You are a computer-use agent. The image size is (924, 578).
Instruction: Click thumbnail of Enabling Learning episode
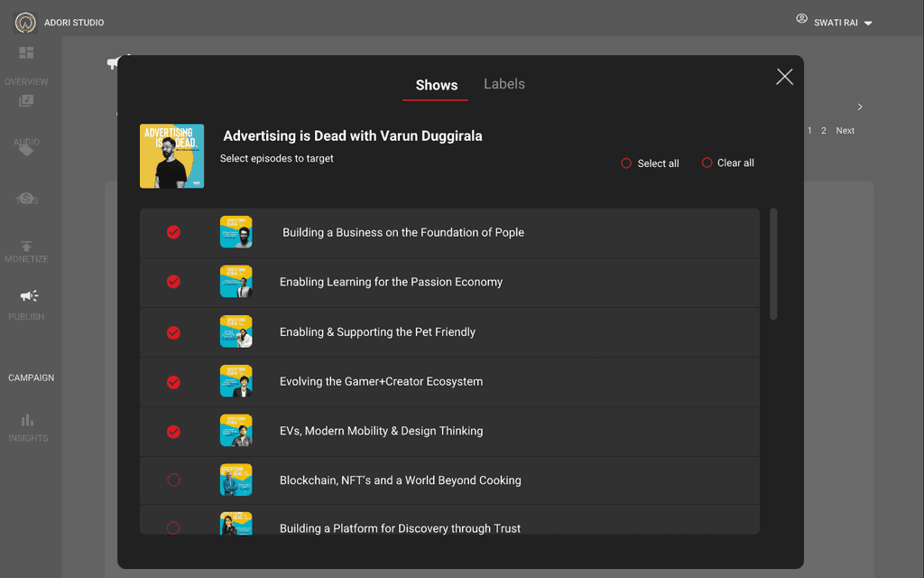pyautogui.click(x=236, y=282)
